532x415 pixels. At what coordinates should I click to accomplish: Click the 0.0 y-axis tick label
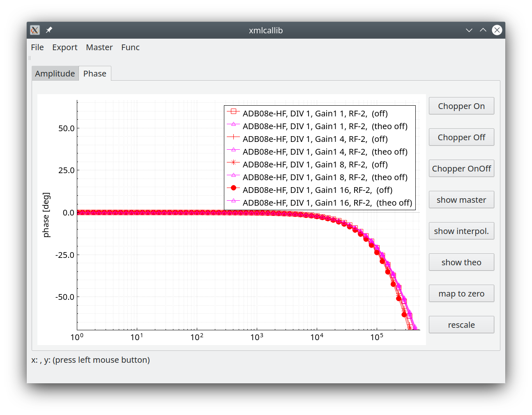69,213
